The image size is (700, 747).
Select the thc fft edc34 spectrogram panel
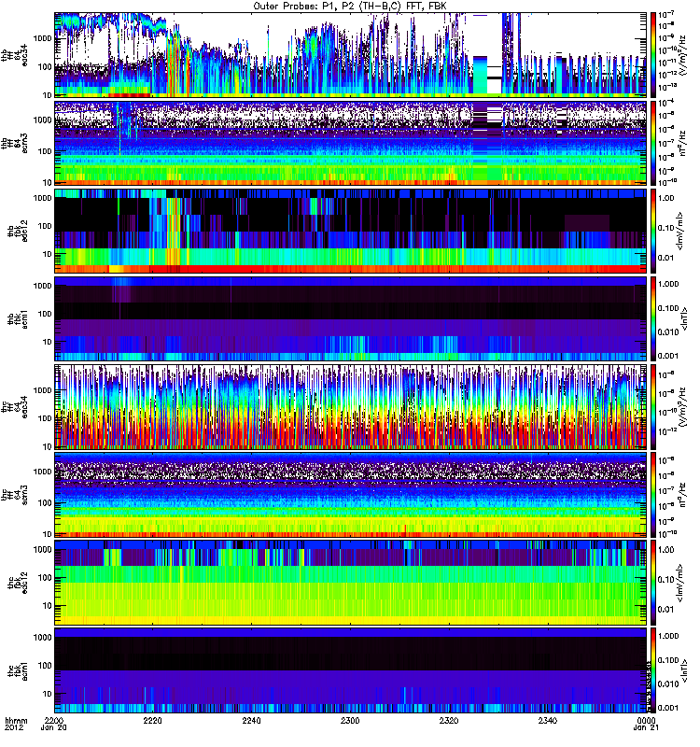click(x=350, y=406)
